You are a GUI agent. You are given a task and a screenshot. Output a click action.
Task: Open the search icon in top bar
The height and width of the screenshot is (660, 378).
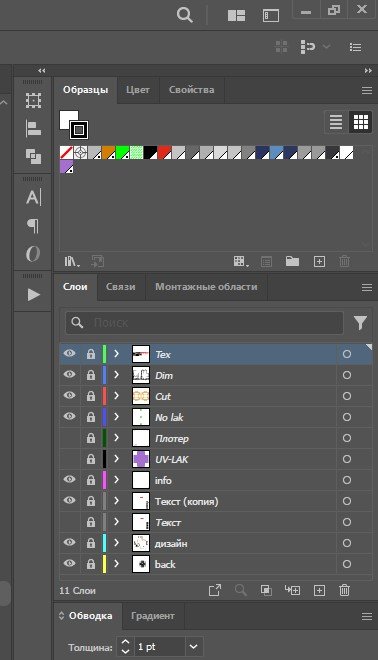tap(184, 15)
